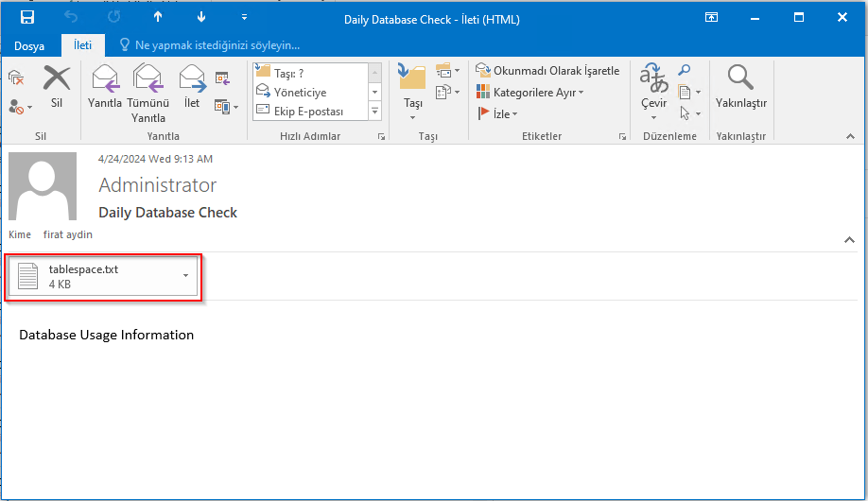Delete the message with Sil button
The width and height of the screenshot is (868, 501).
point(57,86)
